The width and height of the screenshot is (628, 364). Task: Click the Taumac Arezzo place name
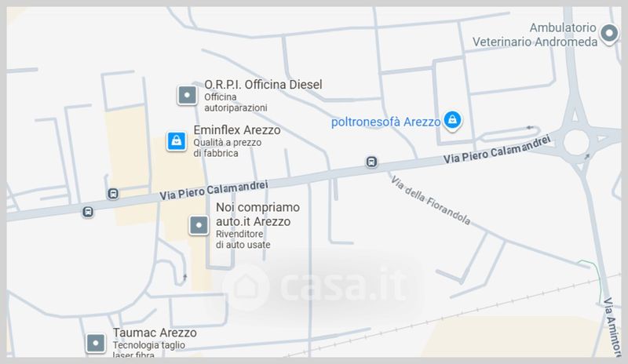[x=155, y=333]
